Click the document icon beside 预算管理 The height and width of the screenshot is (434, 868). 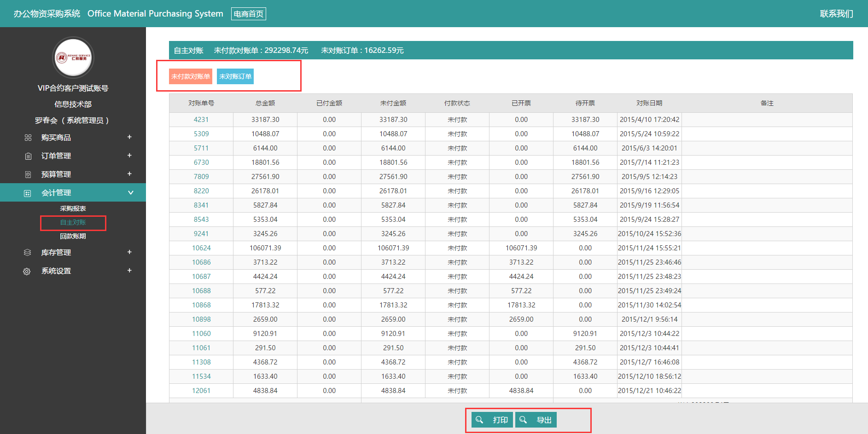coord(28,174)
